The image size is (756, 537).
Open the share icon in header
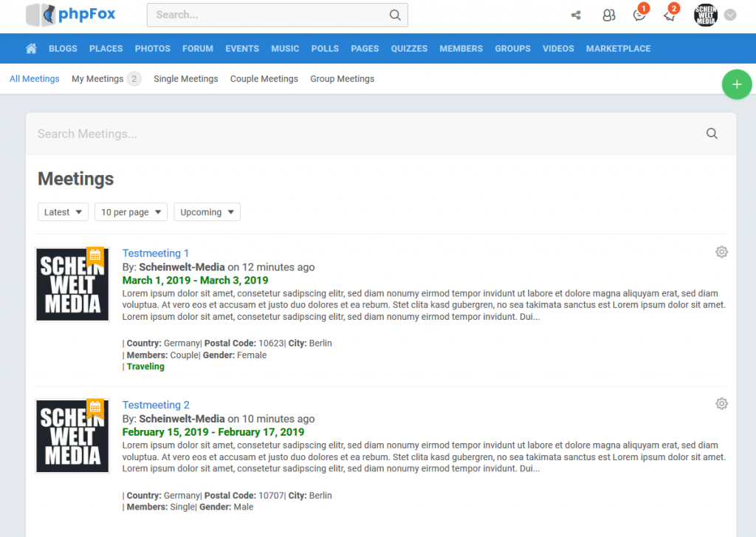(x=576, y=16)
